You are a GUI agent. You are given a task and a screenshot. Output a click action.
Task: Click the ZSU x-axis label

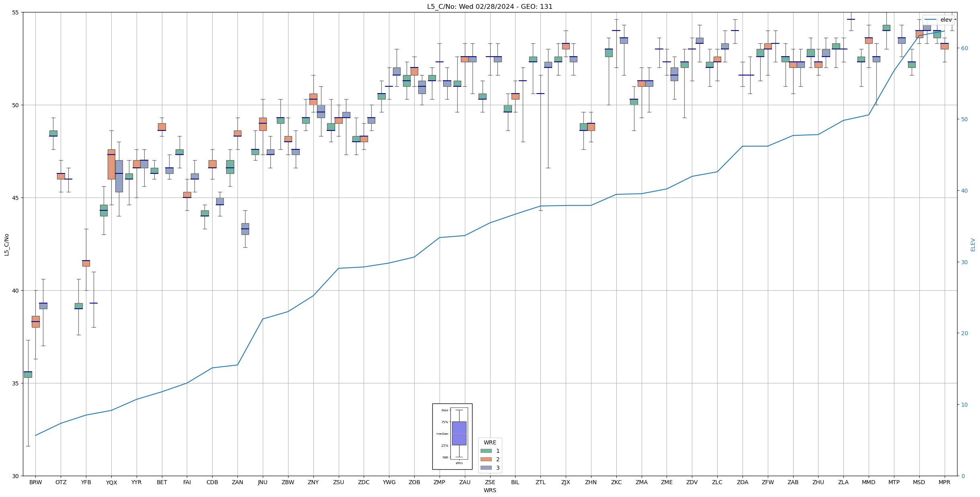[339, 482]
